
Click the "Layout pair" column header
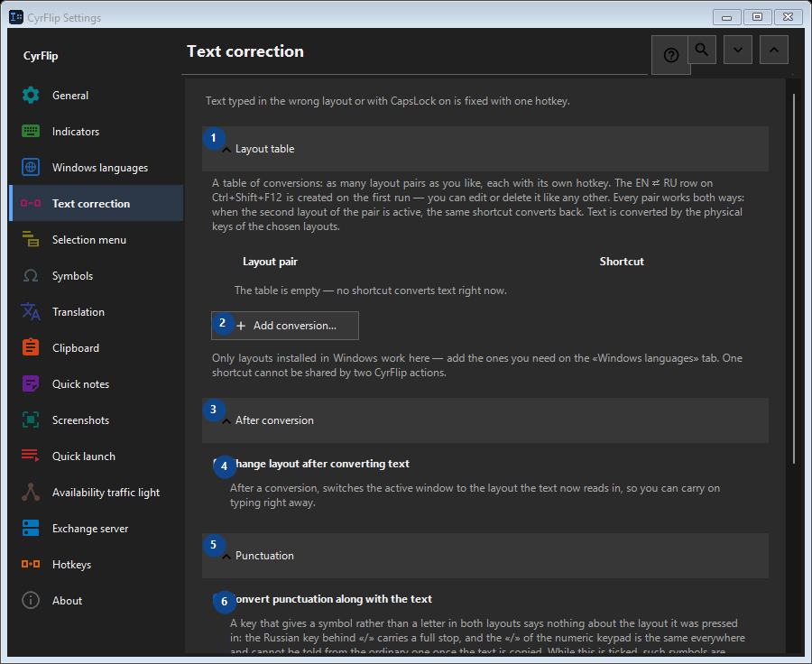[271, 262]
